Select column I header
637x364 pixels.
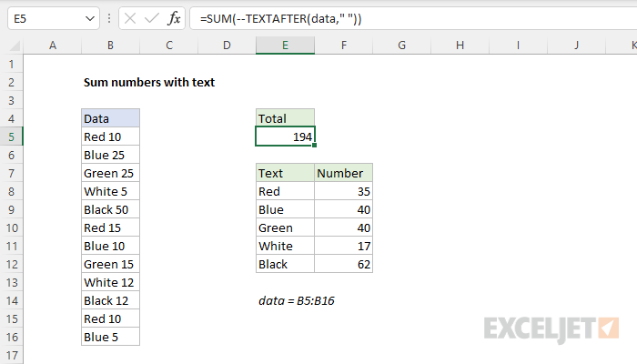tap(519, 45)
